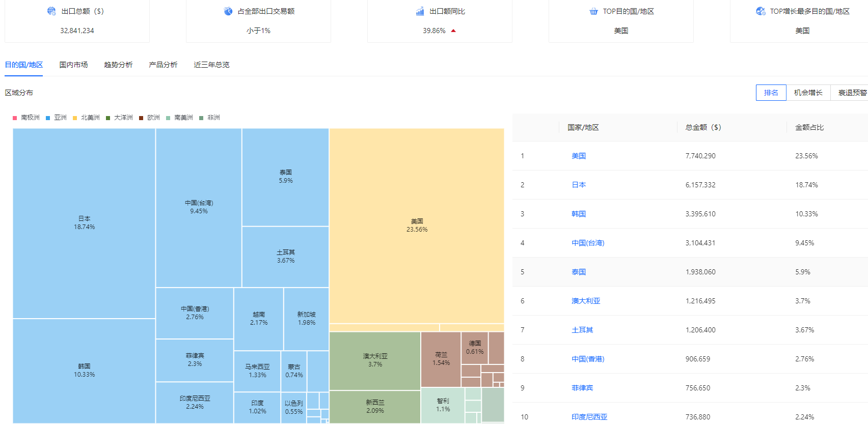Open the 近三年总览 tab
This screenshot has height=424, width=868.
(x=211, y=65)
